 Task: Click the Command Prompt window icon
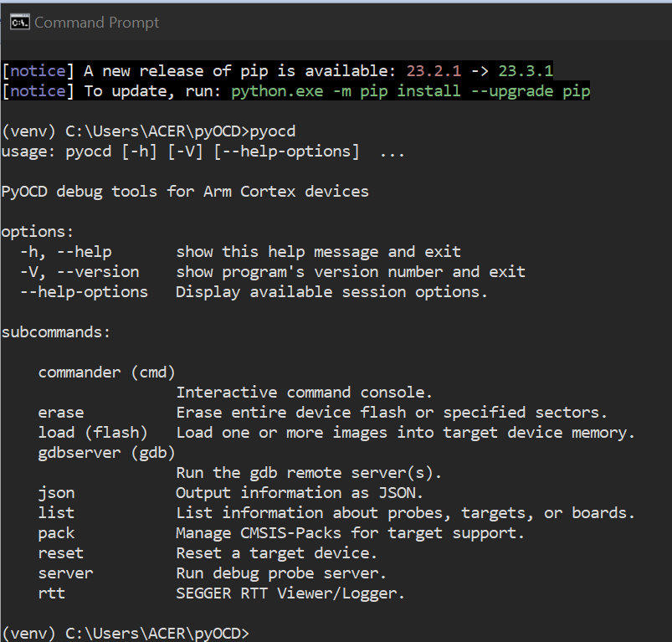click(x=19, y=22)
